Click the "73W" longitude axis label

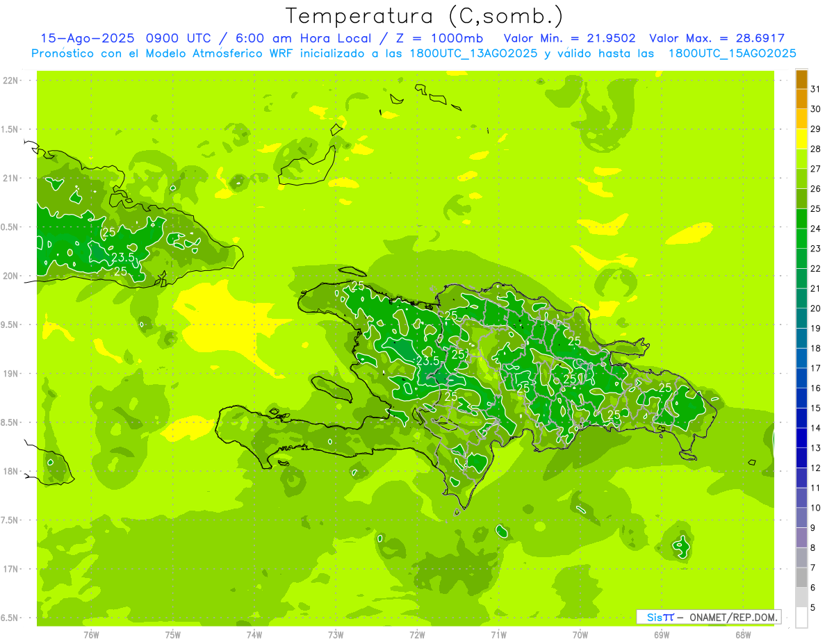tap(336, 634)
